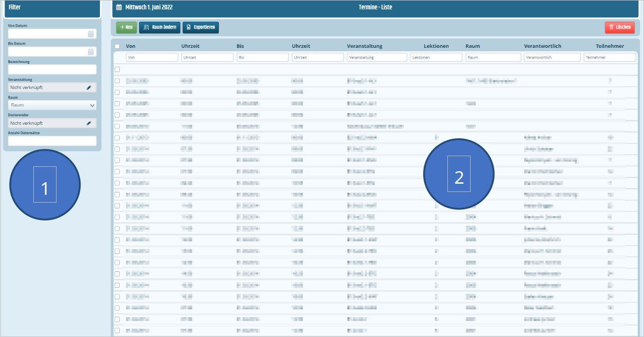Open the Von Datum calendar picker icon
This screenshot has height=337, width=644.
pyautogui.click(x=91, y=34)
